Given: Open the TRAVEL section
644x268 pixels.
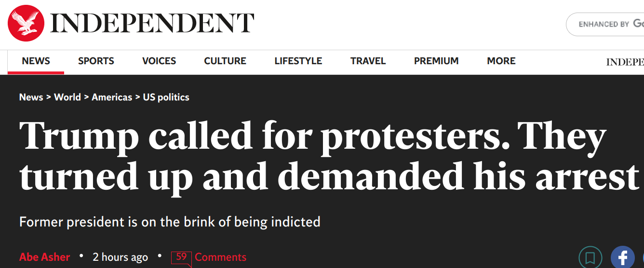Looking at the screenshot, I should 368,61.
